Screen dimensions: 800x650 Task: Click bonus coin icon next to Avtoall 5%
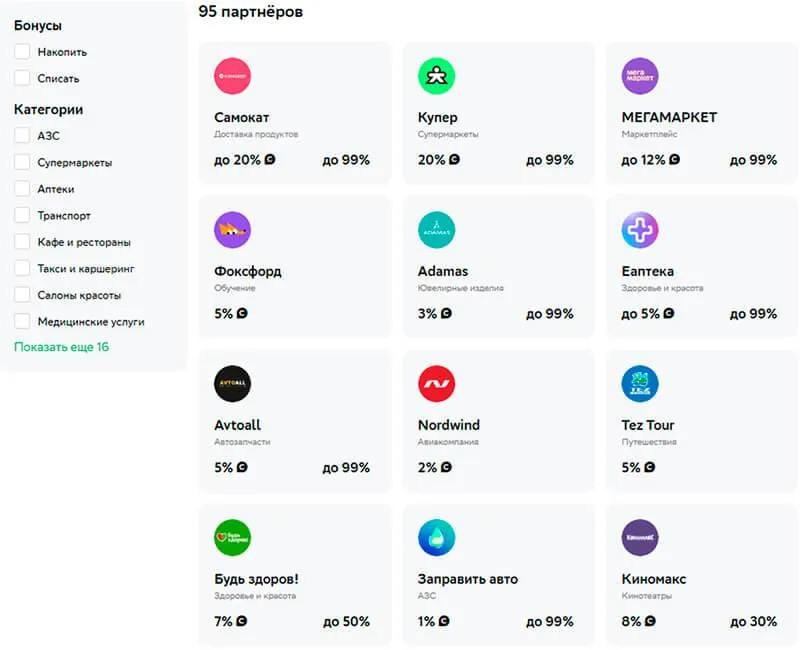coord(242,467)
